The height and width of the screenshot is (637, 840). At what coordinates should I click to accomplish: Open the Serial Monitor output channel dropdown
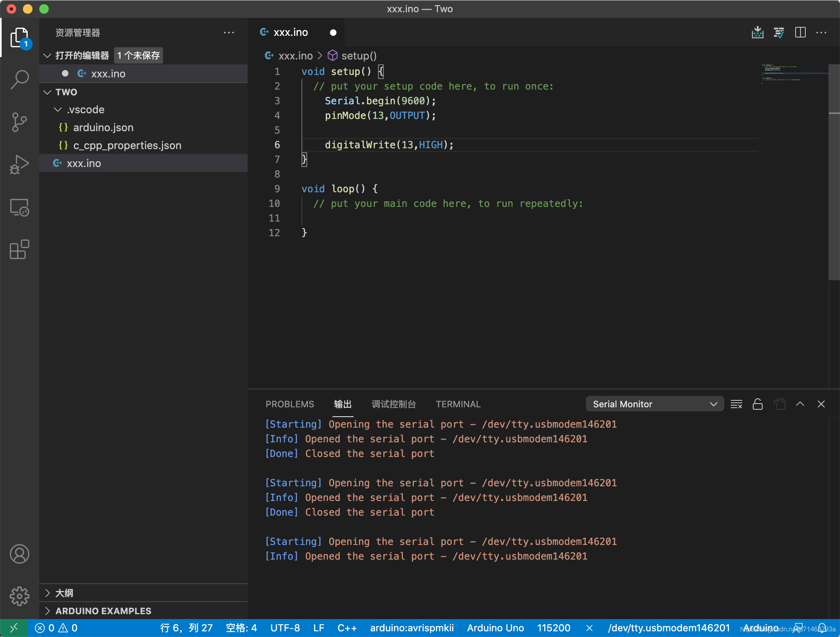click(x=654, y=404)
